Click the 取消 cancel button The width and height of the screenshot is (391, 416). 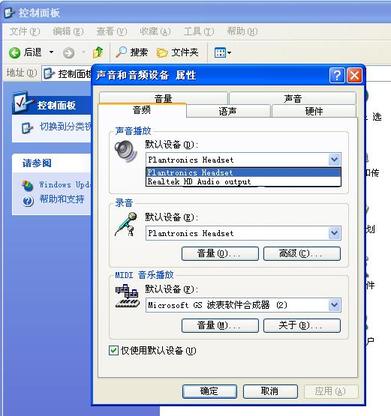[x=270, y=391]
